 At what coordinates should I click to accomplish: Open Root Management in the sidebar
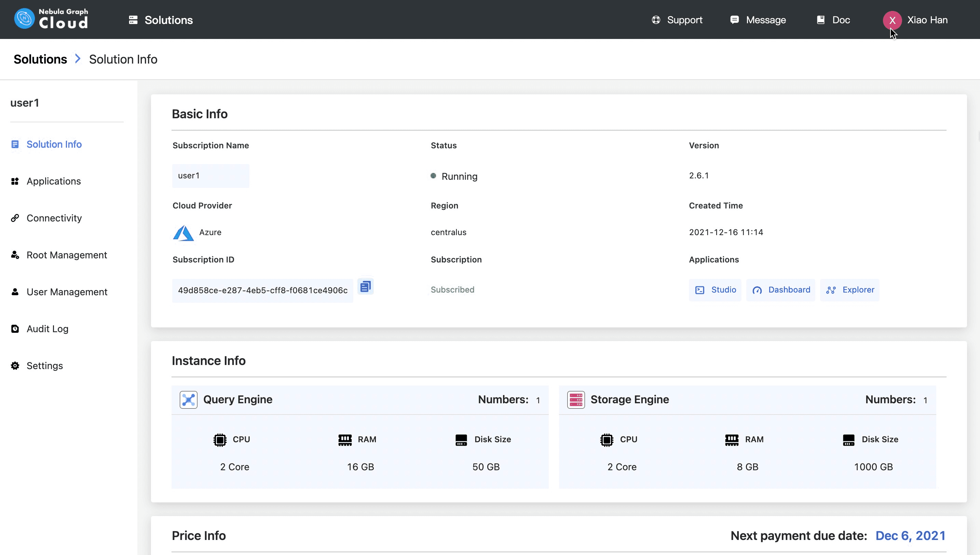pos(67,255)
